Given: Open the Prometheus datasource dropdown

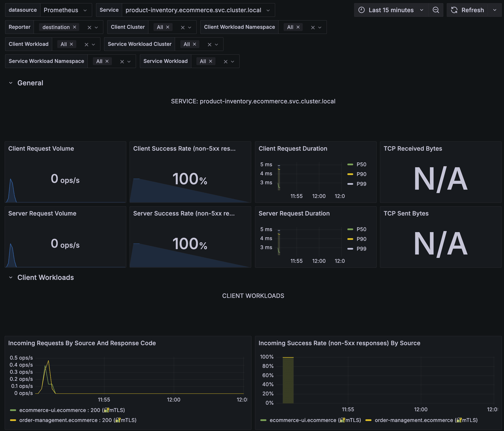Looking at the screenshot, I should pos(66,10).
